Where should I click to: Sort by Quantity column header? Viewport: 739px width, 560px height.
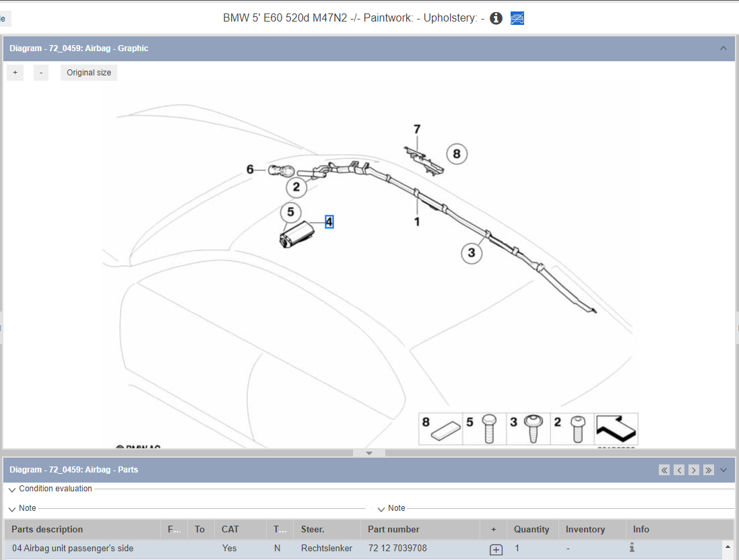coord(533,530)
